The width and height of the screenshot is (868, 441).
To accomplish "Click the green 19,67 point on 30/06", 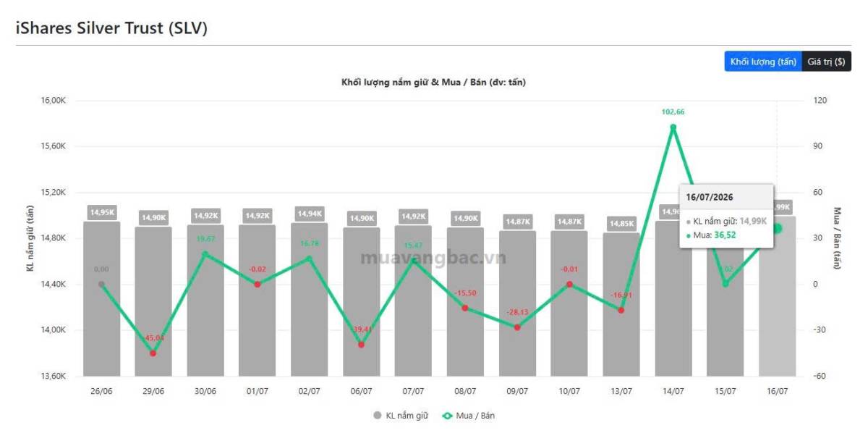I will click(x=205, y=254).
